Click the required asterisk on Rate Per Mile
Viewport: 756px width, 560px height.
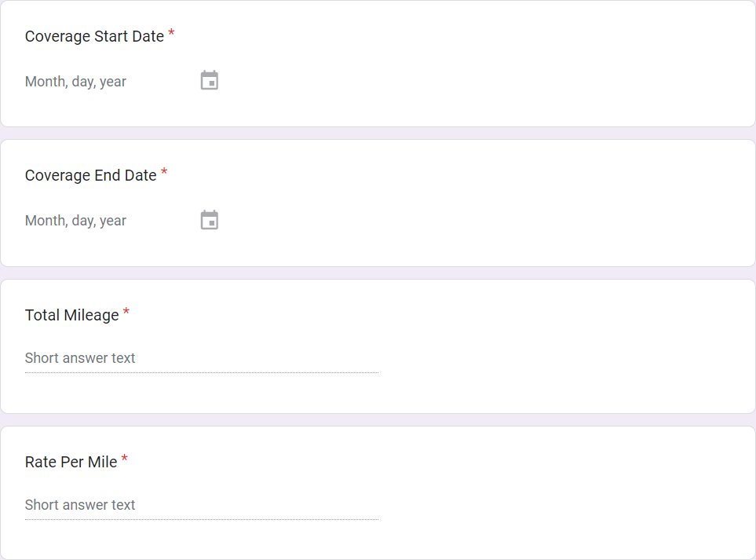click(124, 456)
